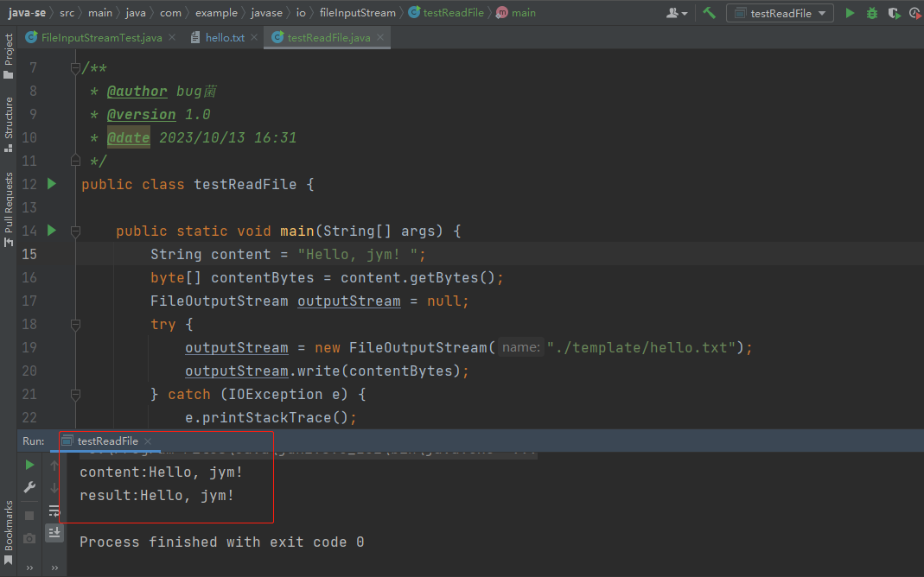Click java-se breadcrumb in navigation bar
Viewport: 924px width, 577px height.
point(27,12)
